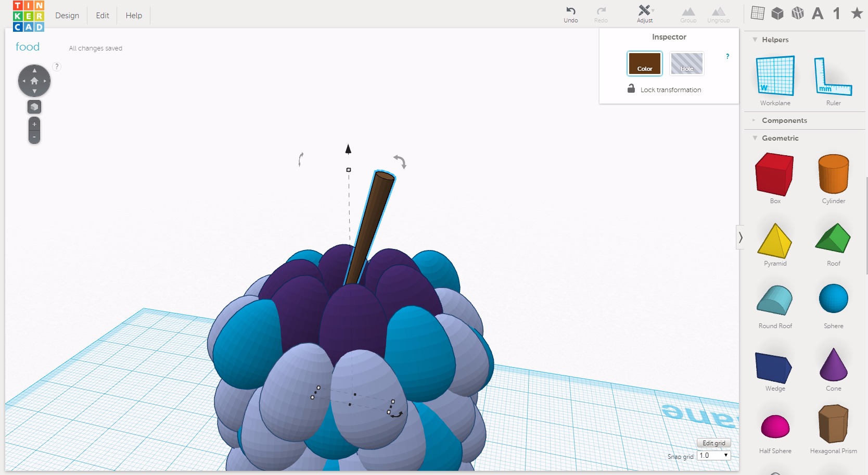Zoom in with the plus button

[x=34, y=124]
